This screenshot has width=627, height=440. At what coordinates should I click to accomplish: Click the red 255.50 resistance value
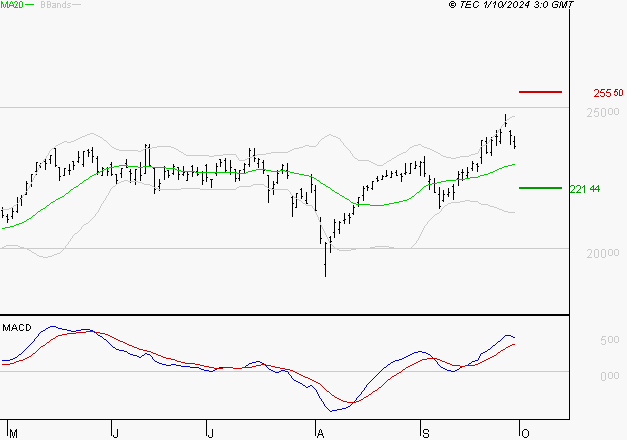pyautogui.click(x=608, y=93)
